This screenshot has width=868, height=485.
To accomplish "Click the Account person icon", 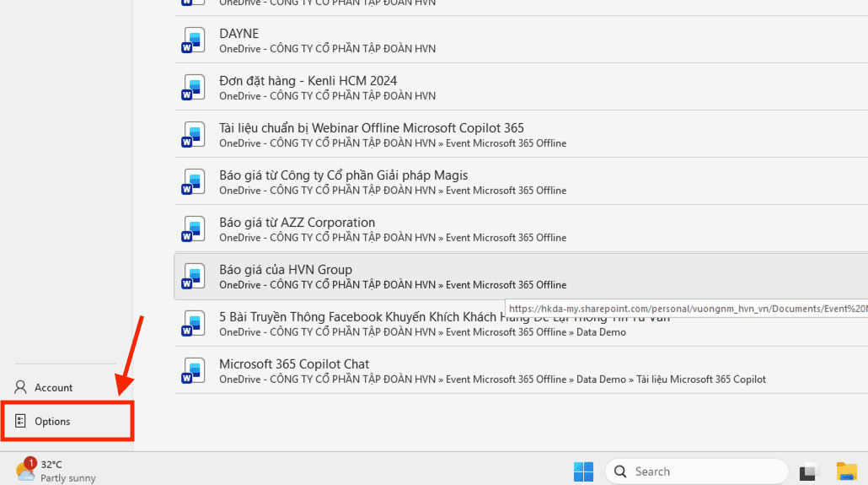I will coord(20,387).
